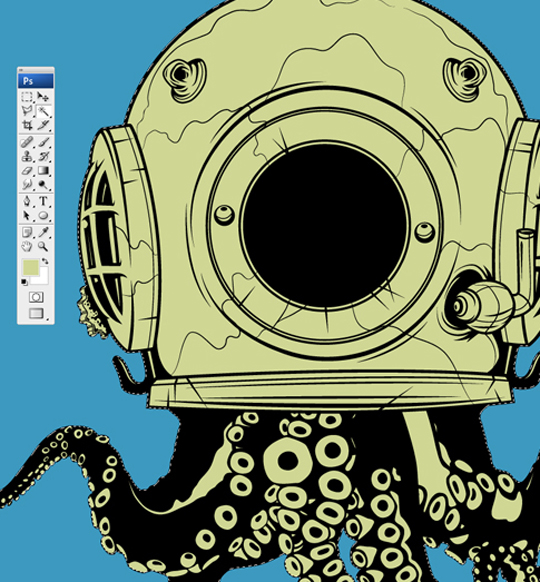This screenshot has width=540, height=582.
Task: Select the Pen tool
Action: (27, 202)
